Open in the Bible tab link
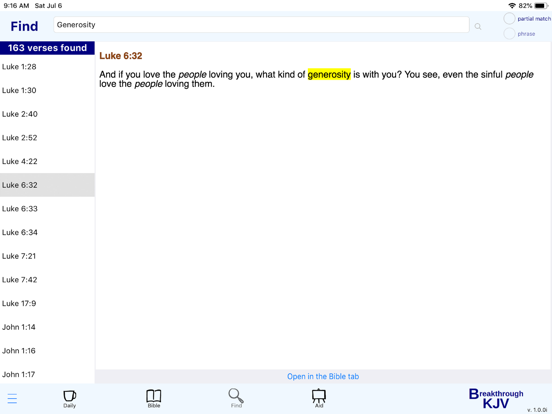 point(323,376)
